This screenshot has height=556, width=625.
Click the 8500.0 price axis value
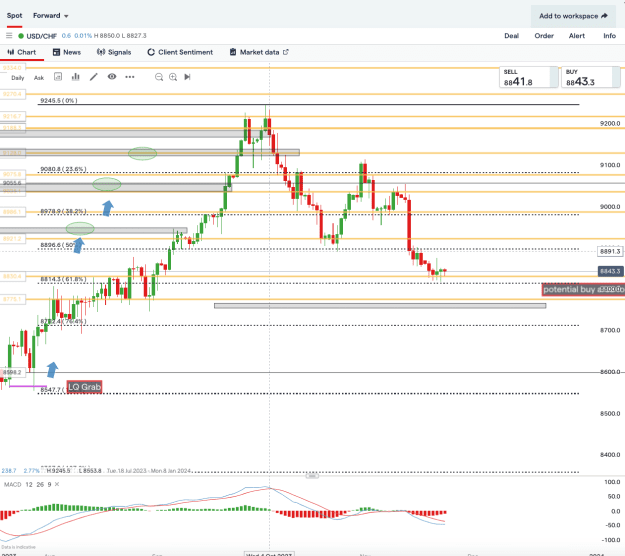click(610, 413)
